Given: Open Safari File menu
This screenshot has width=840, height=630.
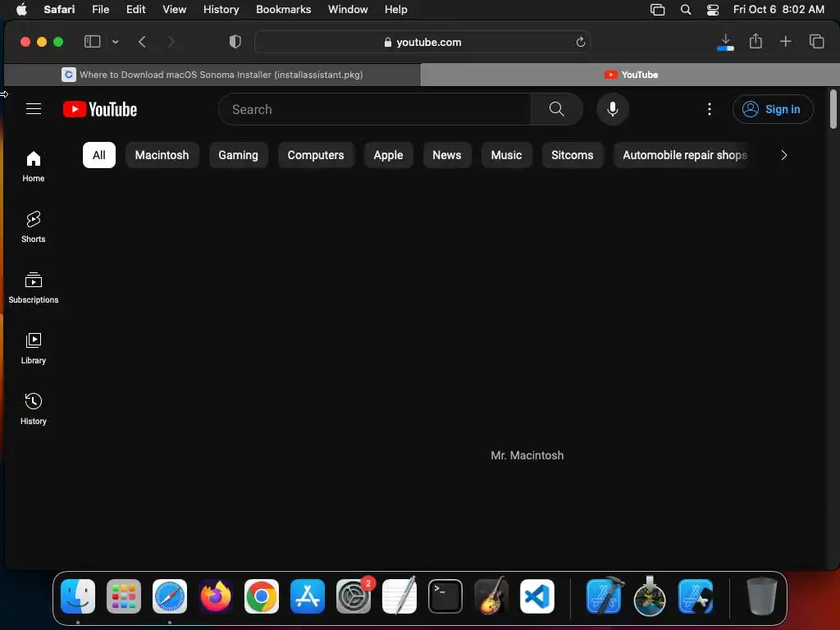Looking at the screenshot, I should pyautogui.click(x=100, y=10).
